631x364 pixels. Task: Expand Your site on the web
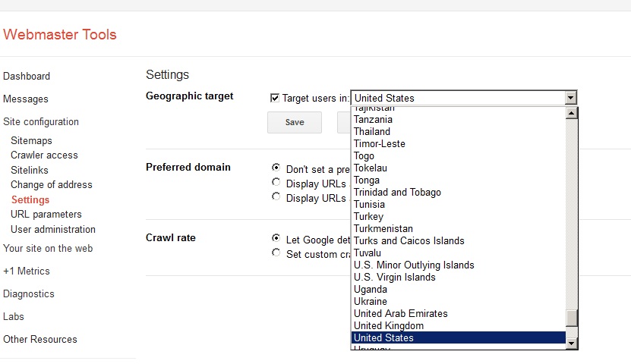pyautogui.click(x=48, y=248)
